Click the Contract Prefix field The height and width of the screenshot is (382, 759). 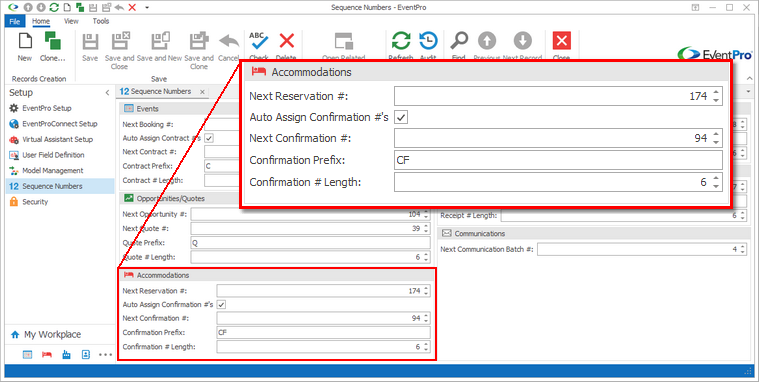(222, 166)
